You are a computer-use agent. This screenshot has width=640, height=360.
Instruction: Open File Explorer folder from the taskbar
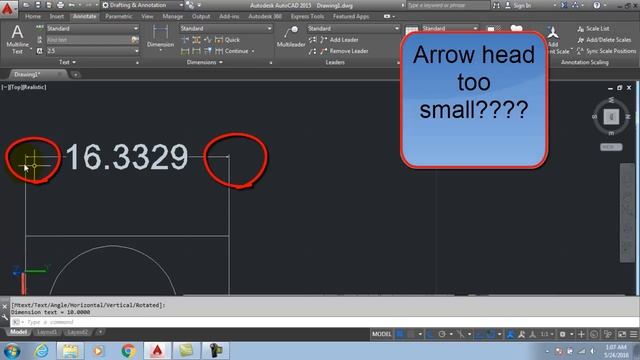[70, 351]
